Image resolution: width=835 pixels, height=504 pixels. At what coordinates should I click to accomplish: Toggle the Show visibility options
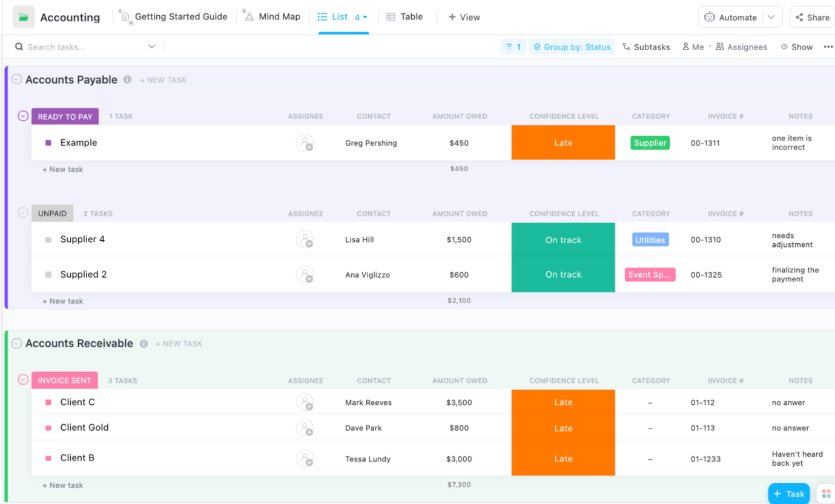[796, 47]
